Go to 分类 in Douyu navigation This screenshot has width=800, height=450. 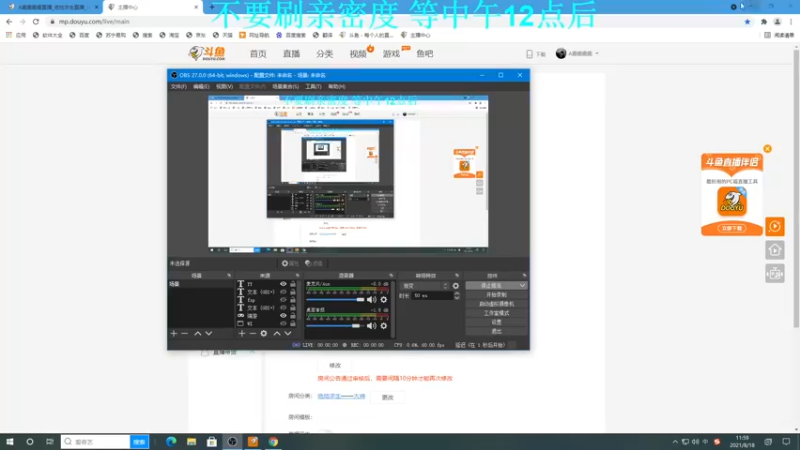[324, 54]
